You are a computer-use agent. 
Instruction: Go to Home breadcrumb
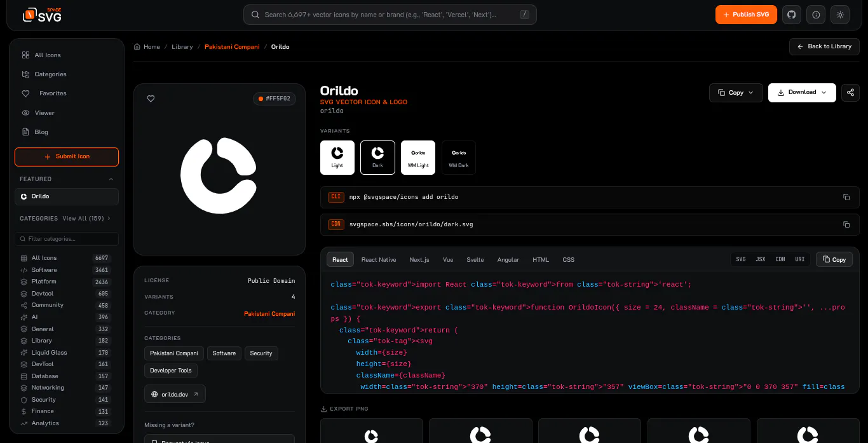[147, 47]
